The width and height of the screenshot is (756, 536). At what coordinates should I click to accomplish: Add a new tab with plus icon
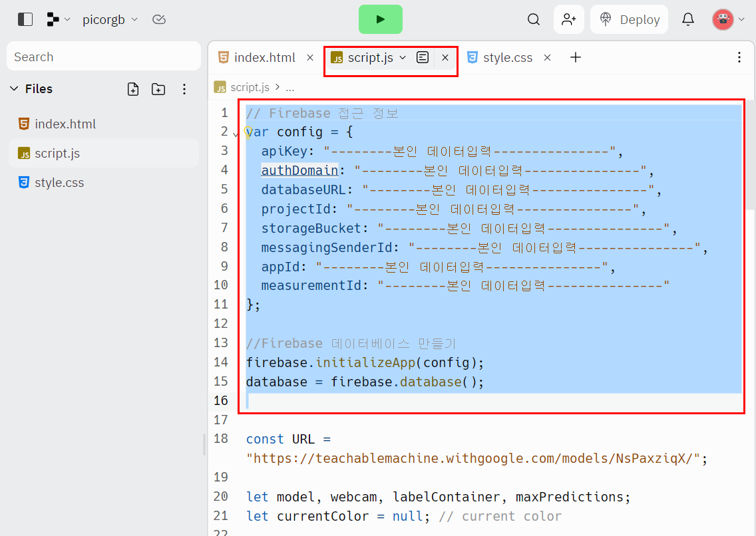[575, 58]
